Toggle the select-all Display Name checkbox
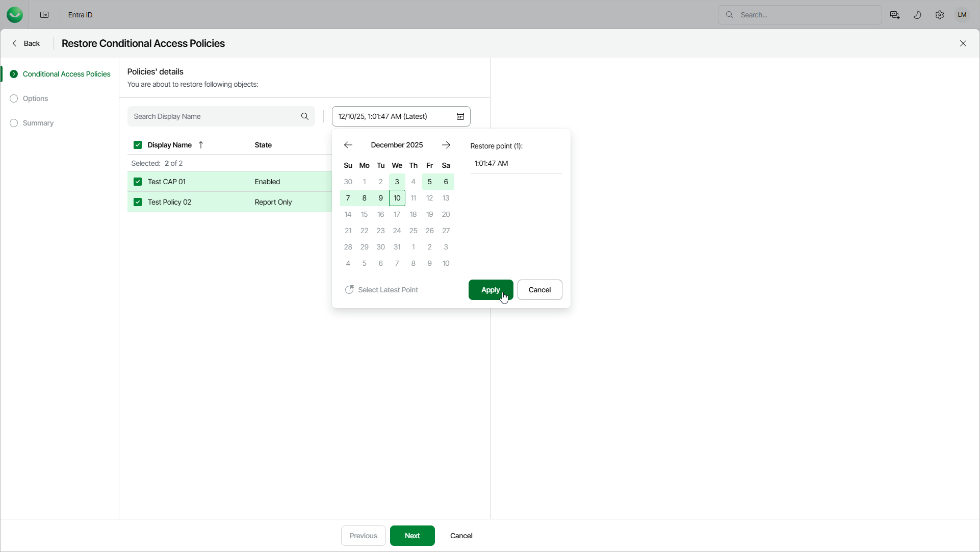The width and height of the screenshot is (980, 552). [x=138, y=145]
